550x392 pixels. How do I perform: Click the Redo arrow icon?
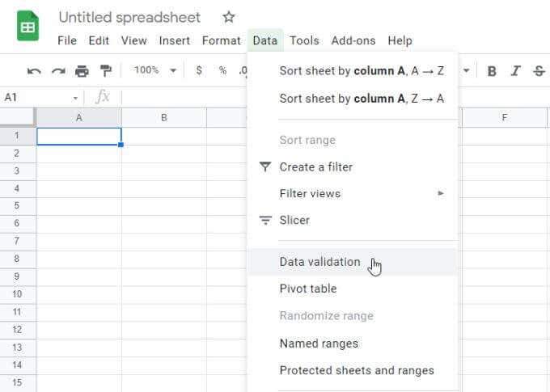[x=57, y=71]
